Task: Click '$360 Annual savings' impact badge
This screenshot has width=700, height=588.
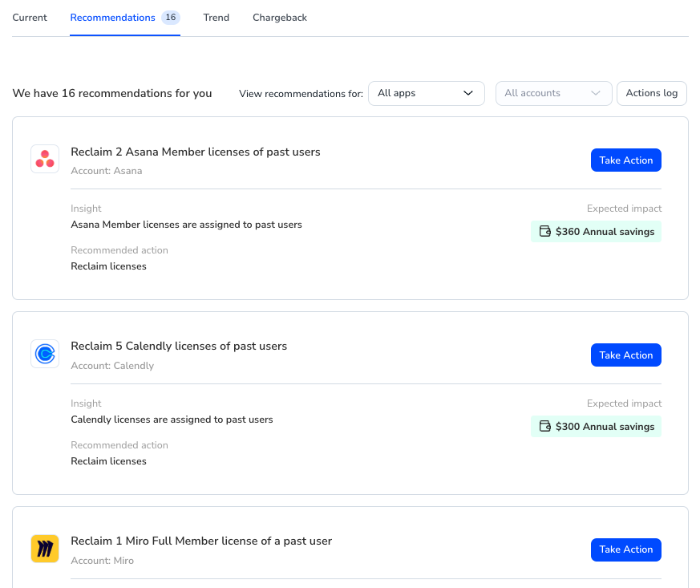Action: [596, 231]
